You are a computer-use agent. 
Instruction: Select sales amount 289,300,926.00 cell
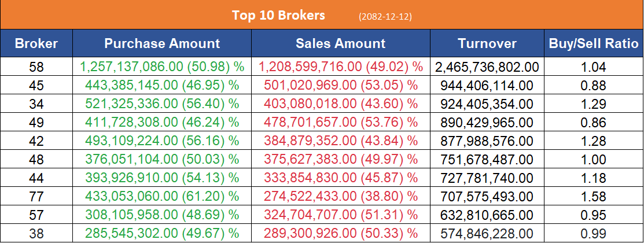point(340,233)
